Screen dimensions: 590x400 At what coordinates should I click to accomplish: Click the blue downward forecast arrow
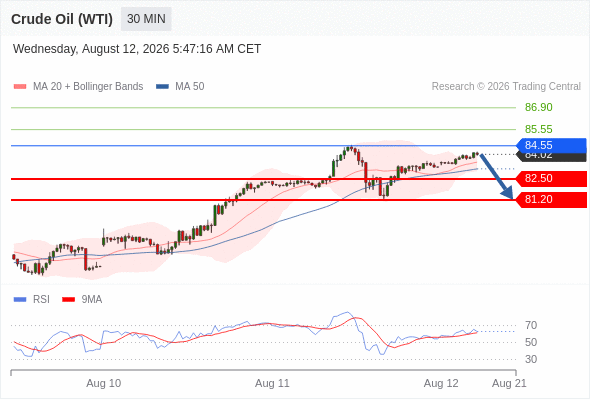click(x=497, y=176)
